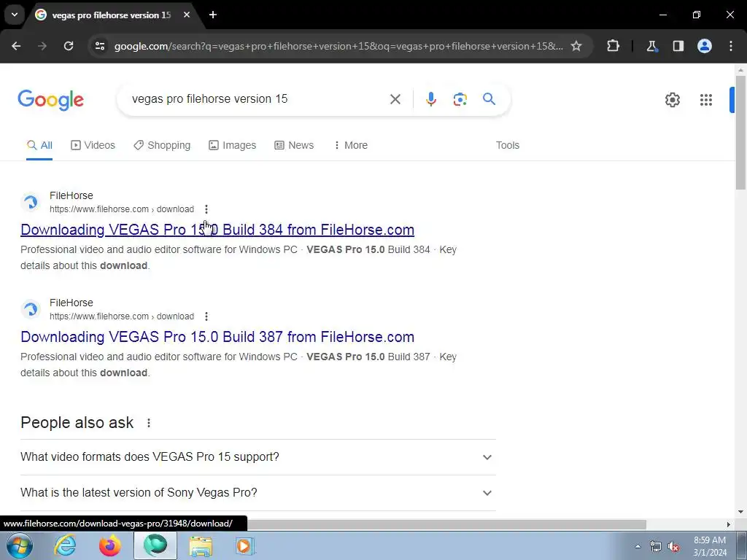This screenshot has width=747, height=560.
Task: Select the All results tab
Action: pyautogui.click(x=39, y=145)
